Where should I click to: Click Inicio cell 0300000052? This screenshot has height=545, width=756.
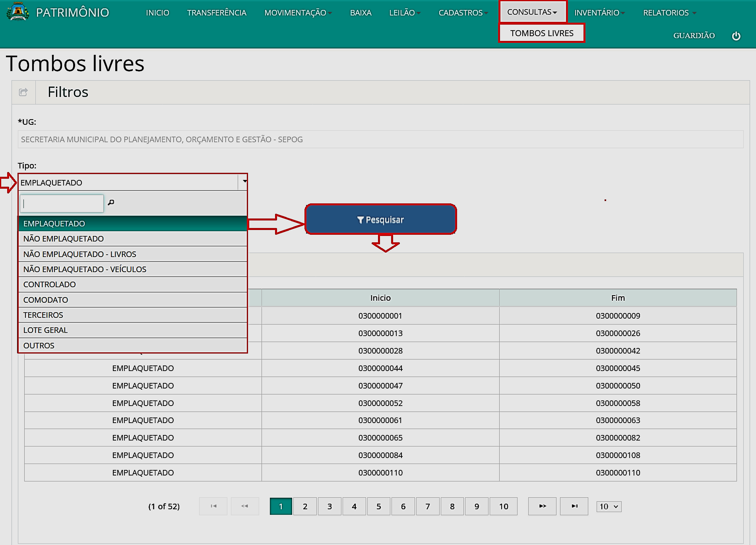point(380,403)
